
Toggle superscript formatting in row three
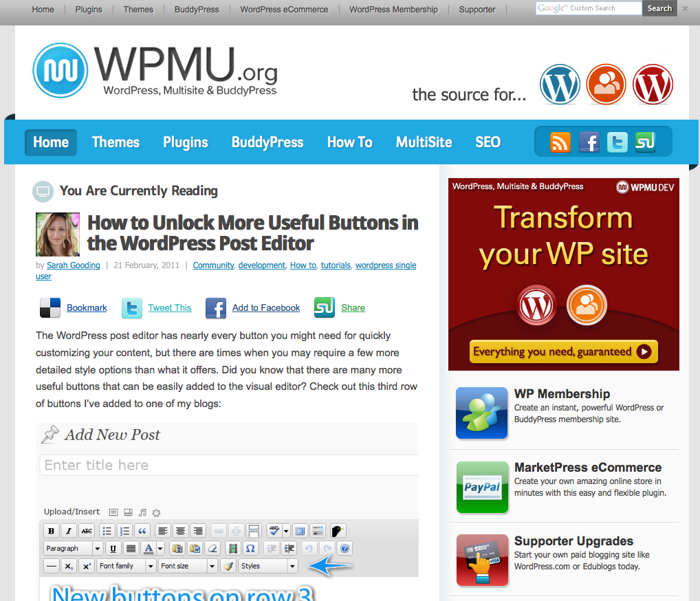[x=87, y=566]
